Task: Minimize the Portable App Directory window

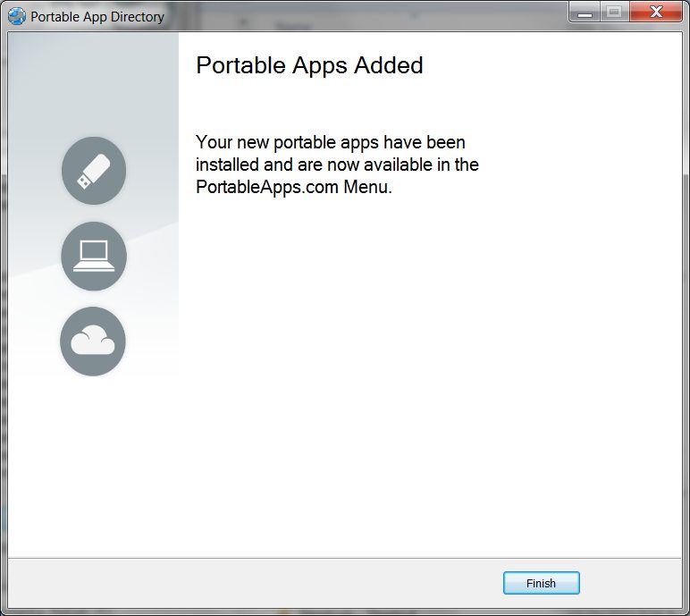Action: pyautogui.click(x=585, y=11)
